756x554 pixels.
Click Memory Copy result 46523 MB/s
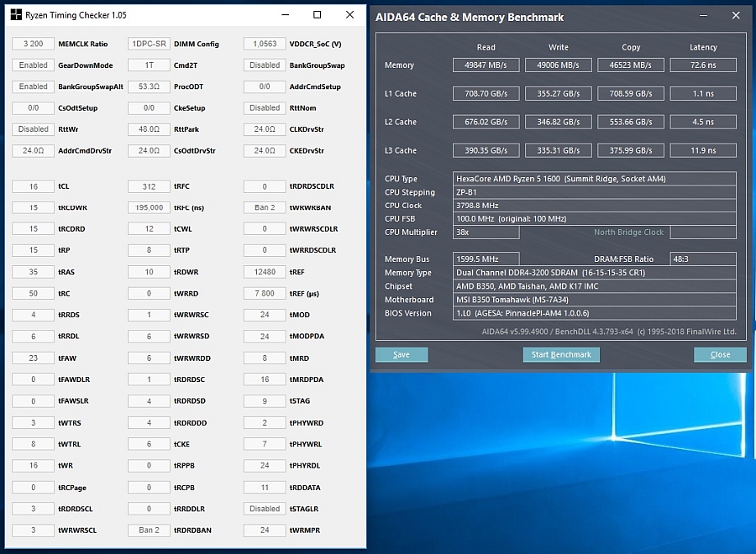pyautogui.click(x=631, y=65)
